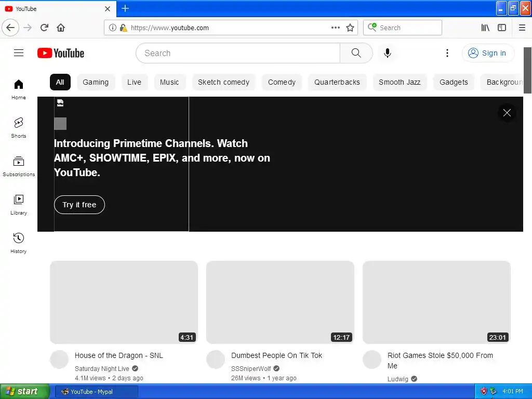Viewport: 532px width, 399px height.
Task: Open YouTube settings three-dot menu
Action: pyautogui.click(x=447, y=53)
